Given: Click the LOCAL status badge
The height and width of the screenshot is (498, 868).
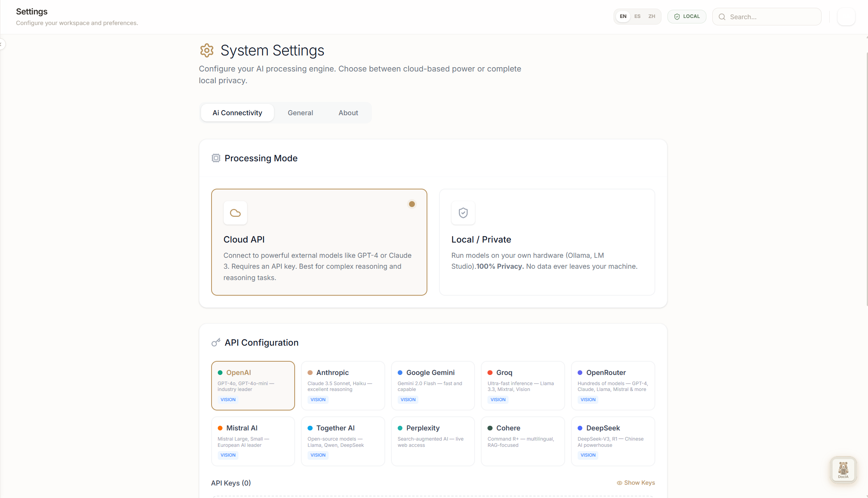Looking at the screenshot, I should (687, 16).
